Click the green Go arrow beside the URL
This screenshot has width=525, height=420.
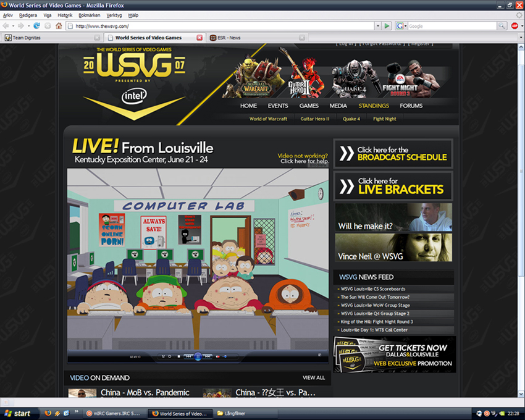coord(387,26)
